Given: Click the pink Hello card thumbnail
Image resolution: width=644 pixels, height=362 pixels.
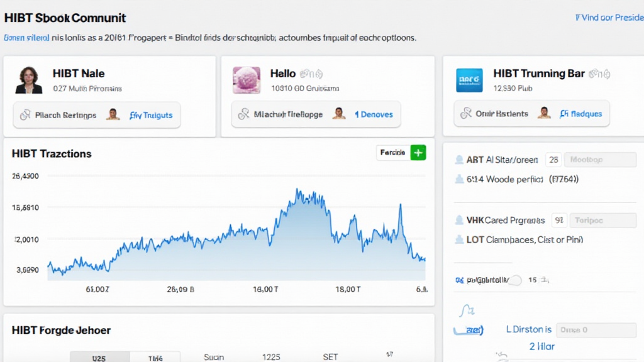Looking at the screenshot, I should click(246, 80).
